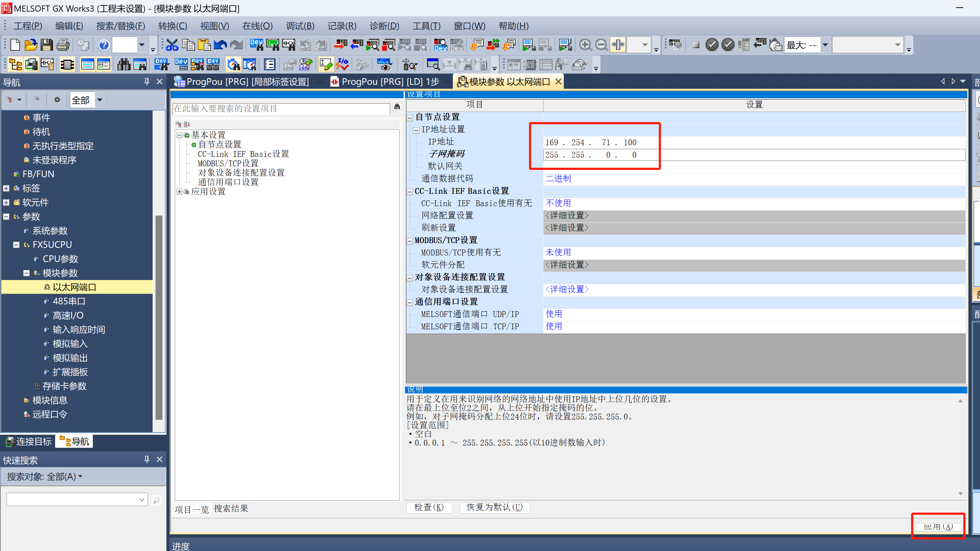980x551 pixels.
Task: Open the 在线(O) menu
Action: pos(257,26)
